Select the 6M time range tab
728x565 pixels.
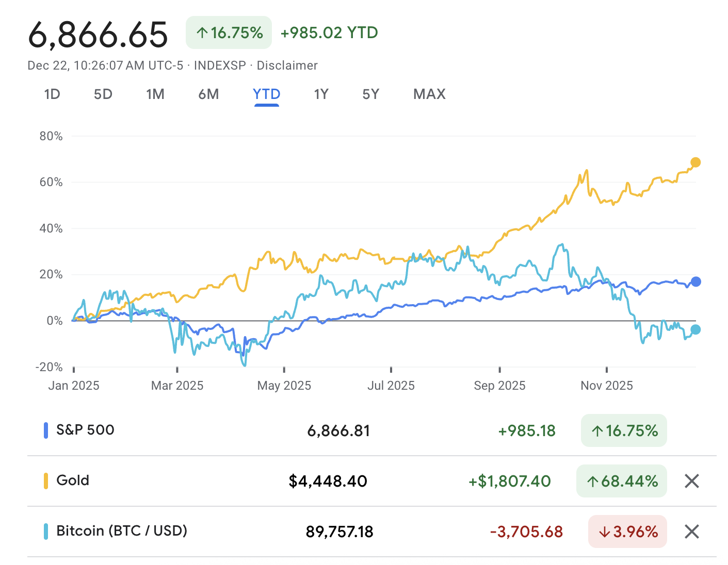(x=208, y=94)
